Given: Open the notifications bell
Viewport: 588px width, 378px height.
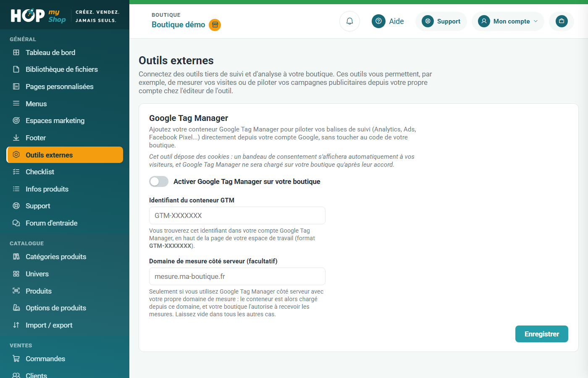Looking at the screenshot, I should click(349, 21).
